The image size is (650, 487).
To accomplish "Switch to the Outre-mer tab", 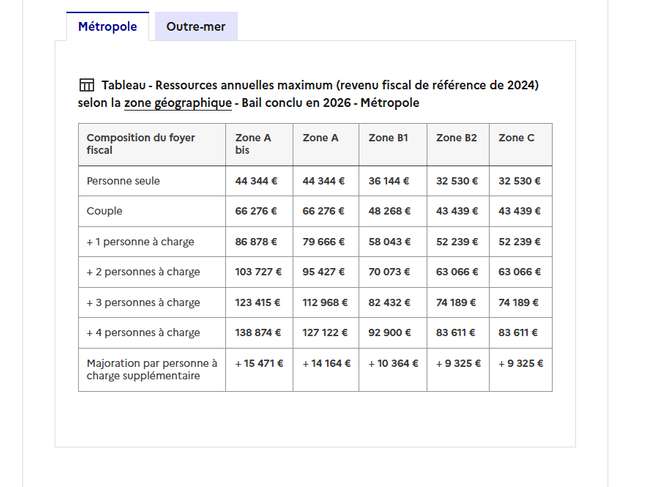I will click(196, 27).
